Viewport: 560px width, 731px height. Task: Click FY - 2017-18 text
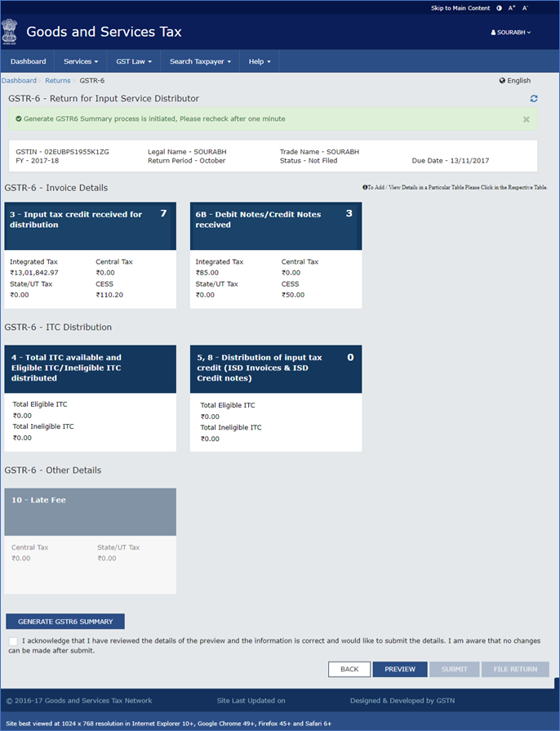[38, 160]
